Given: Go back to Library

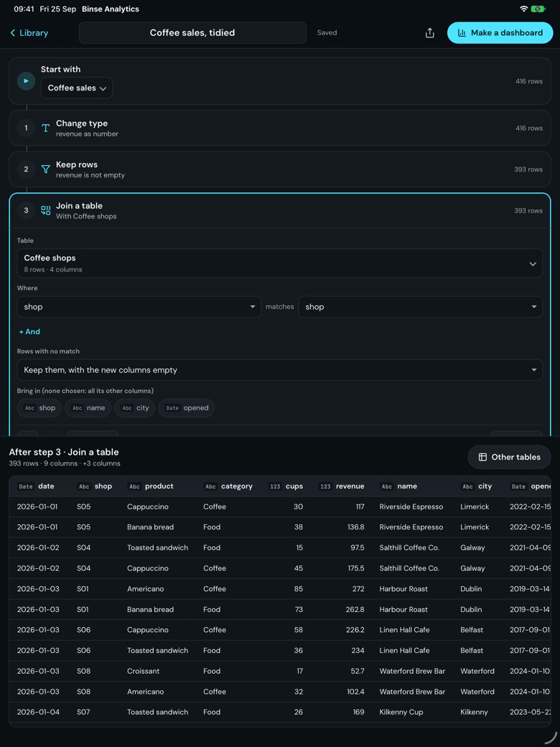Looking at the screenshot, I should (x=29, y=33).
